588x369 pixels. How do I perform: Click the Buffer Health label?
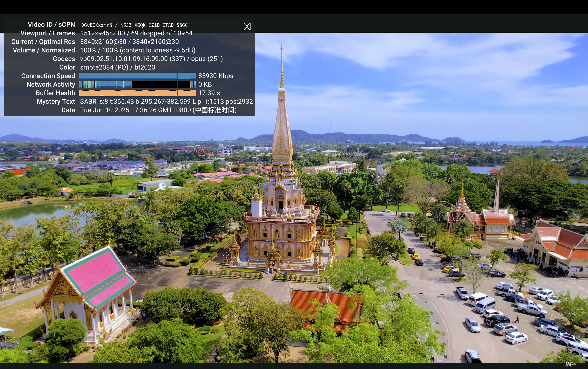pos(55,93)
